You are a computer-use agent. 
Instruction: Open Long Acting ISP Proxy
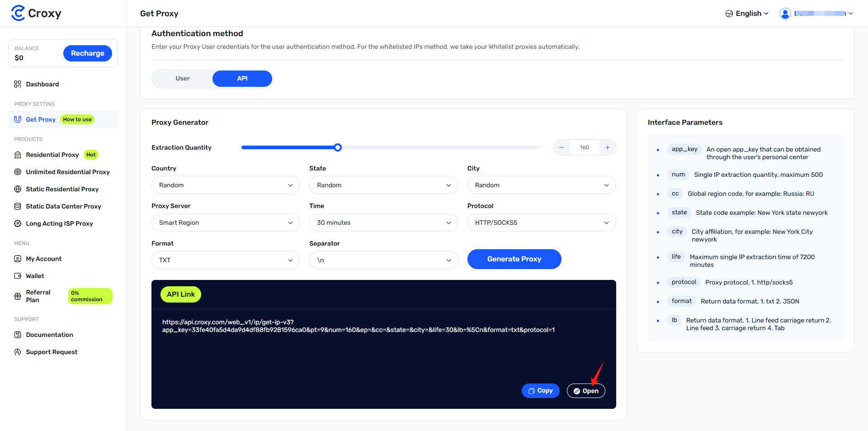point(59,223)
